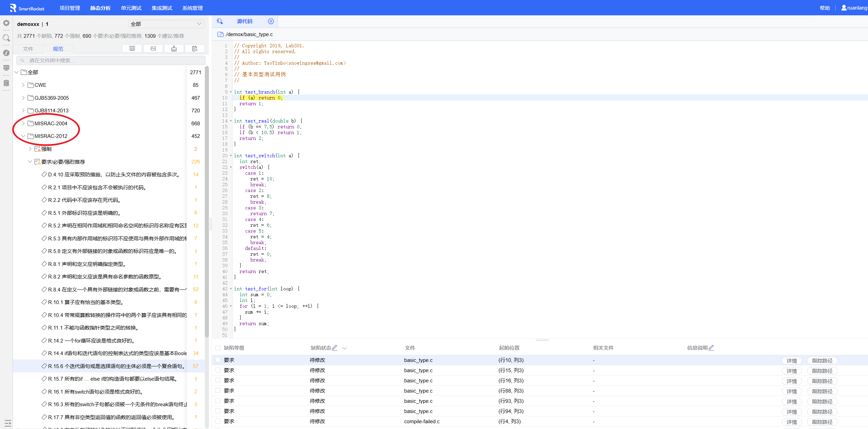Viewport: 868px width, 429px height.
Task: Click edit pencil next to 信息说明 header
Action: 711,348
